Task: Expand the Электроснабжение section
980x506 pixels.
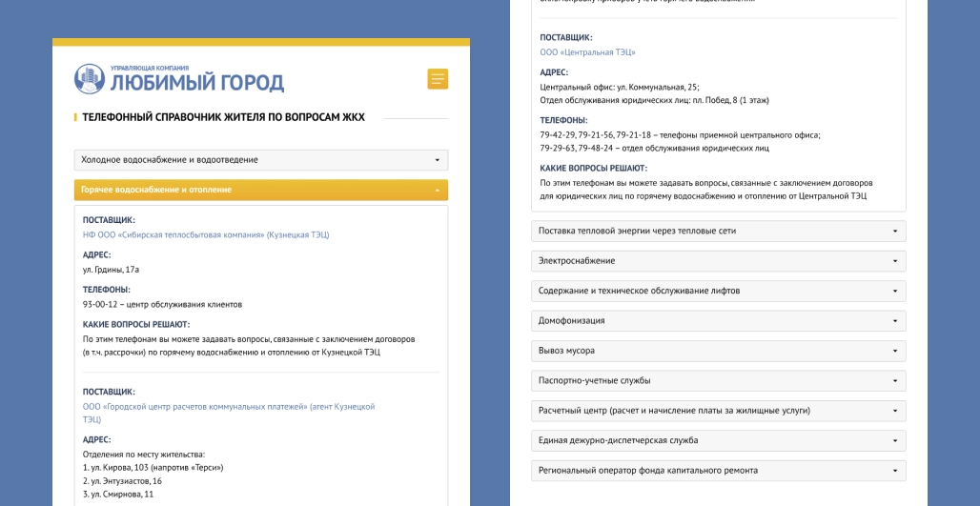Action: 718,261
